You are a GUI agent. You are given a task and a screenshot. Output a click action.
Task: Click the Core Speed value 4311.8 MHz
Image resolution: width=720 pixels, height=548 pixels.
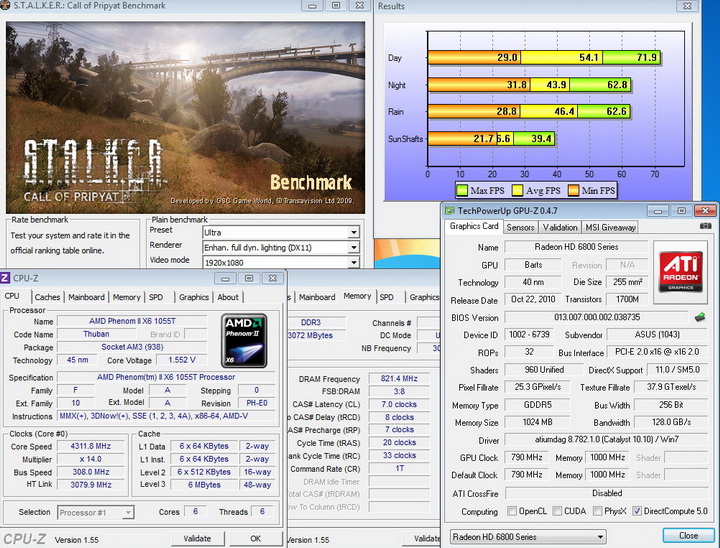tap(91, 446)
